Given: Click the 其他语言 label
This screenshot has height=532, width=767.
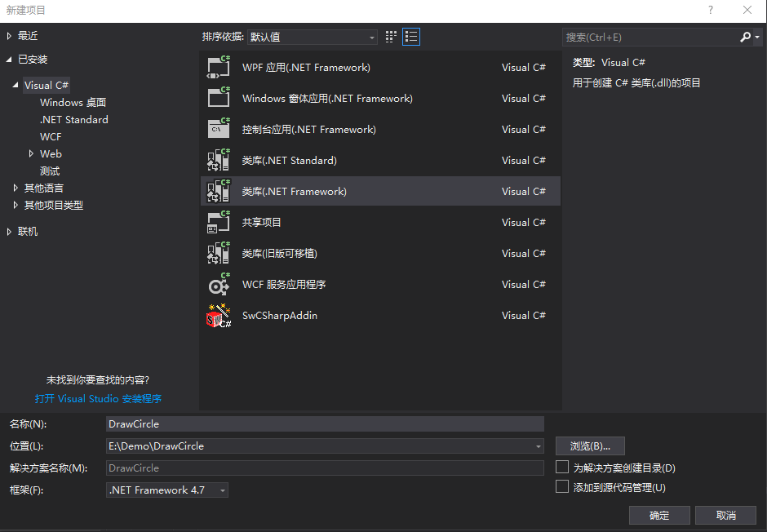Looking at the screenshot, I should pyautogui.click(x=44, y=188).
